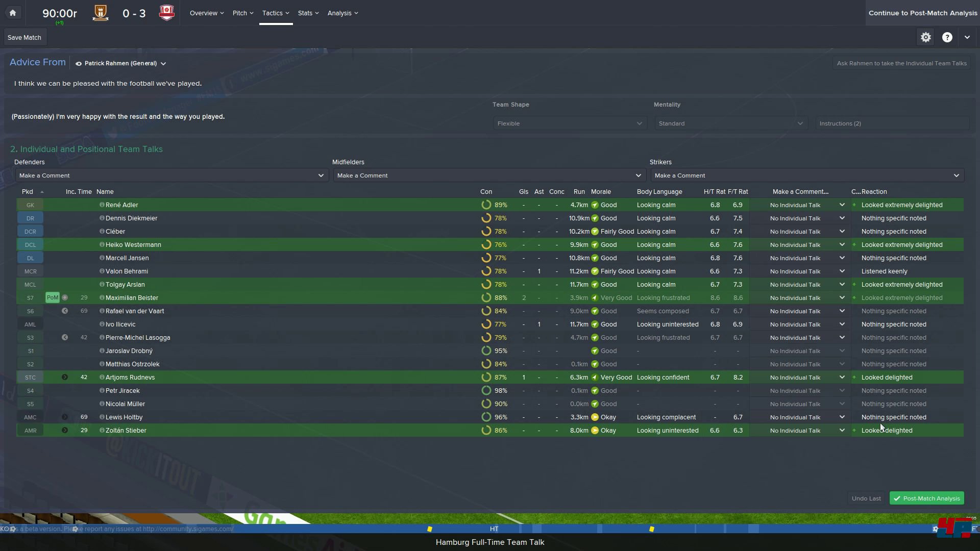Open Individual Talk dropdown for Dennis Diekmeier

[807, 218]
